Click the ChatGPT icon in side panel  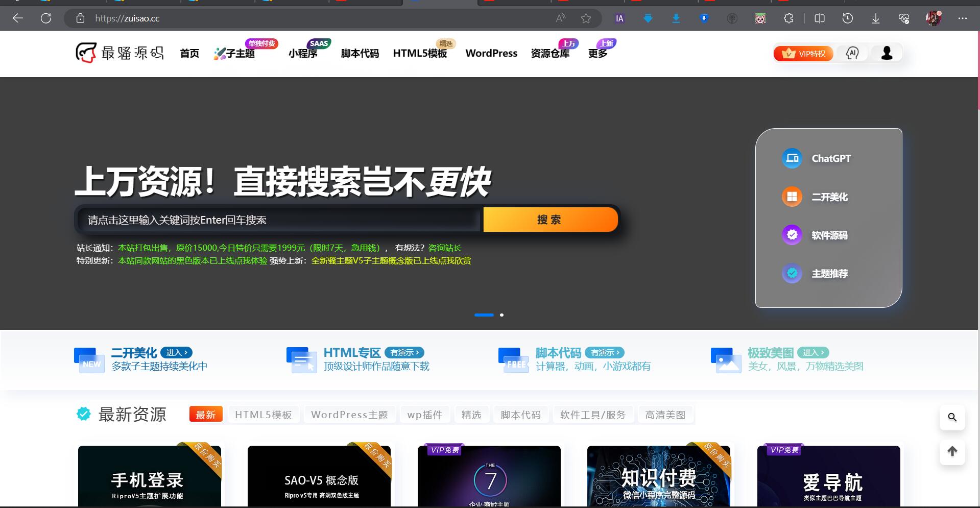pyautogui.click(x=792, y=158)
